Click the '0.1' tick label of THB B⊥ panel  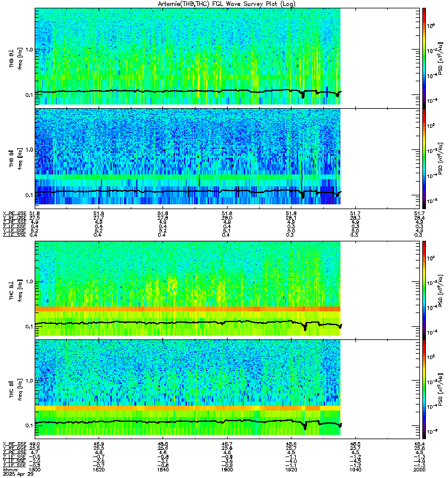pos(29,95)
